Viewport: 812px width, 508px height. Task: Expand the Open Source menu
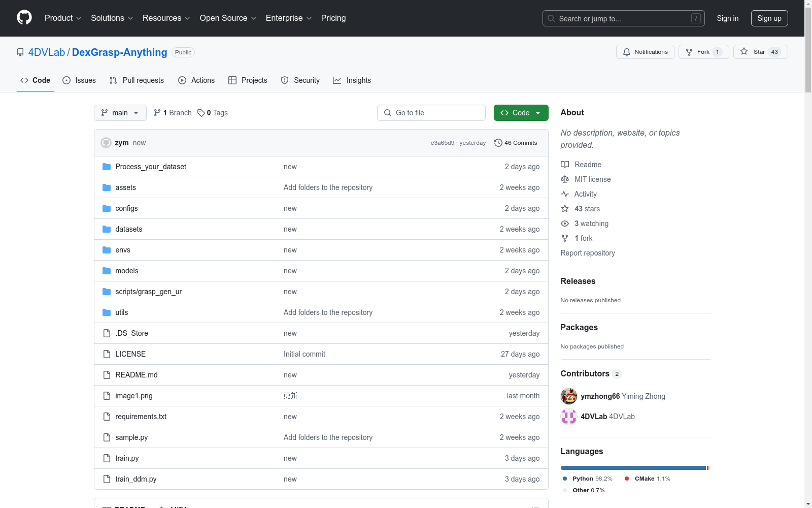[228, 18]
